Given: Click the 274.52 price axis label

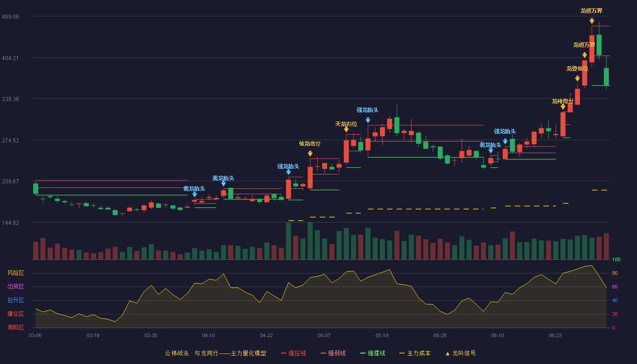Looking at the screenshot, I should 10,141.
